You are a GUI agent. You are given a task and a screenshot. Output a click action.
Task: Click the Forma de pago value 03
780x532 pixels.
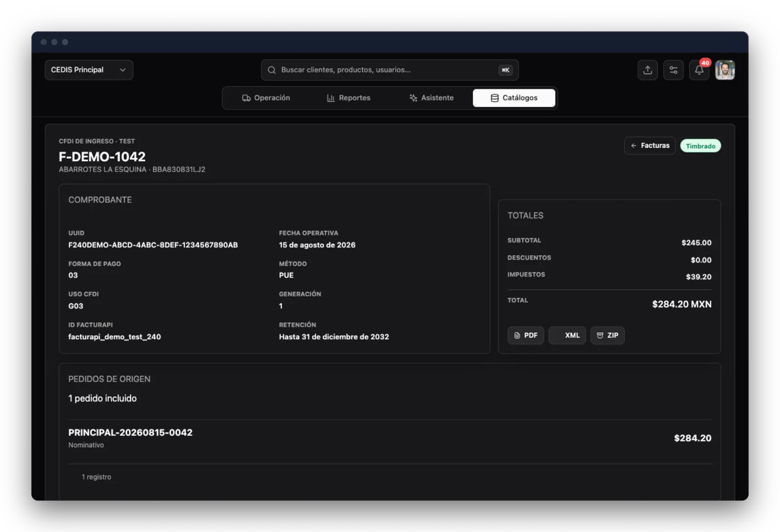(x=73, y=275)
